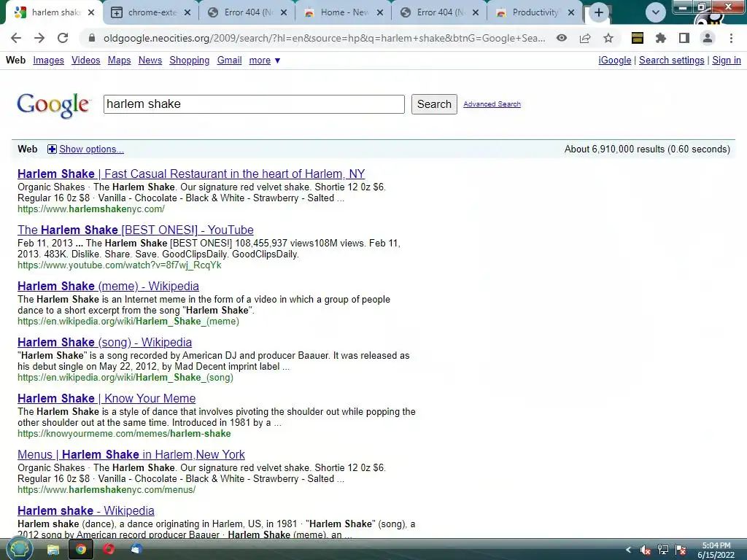This screenshot has height=560, width=747.
Task: Open Menus Harlem Shake in Harlem result
Action: [x=131, y=455]
